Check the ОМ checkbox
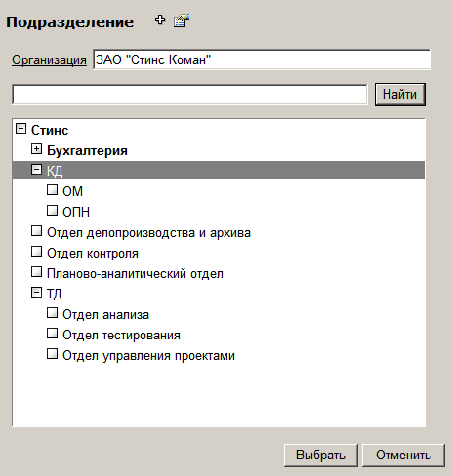This screenshot has width=451, height=476. (52, 190)
